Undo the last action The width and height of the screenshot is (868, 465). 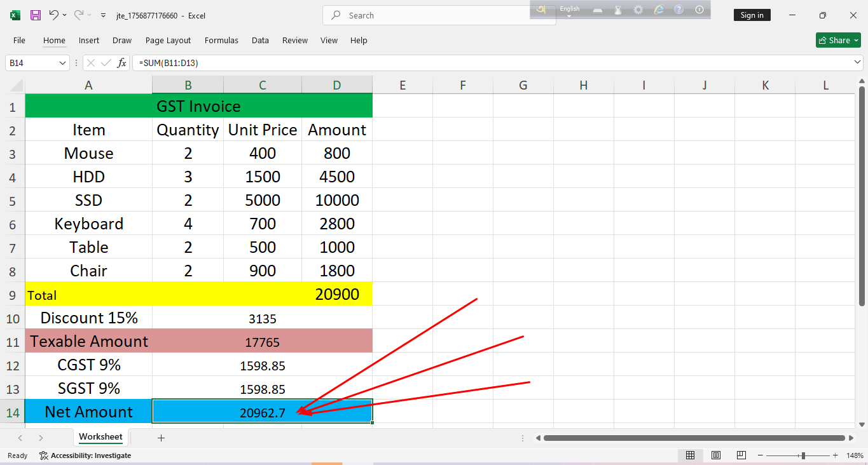(x=54, y=15)
